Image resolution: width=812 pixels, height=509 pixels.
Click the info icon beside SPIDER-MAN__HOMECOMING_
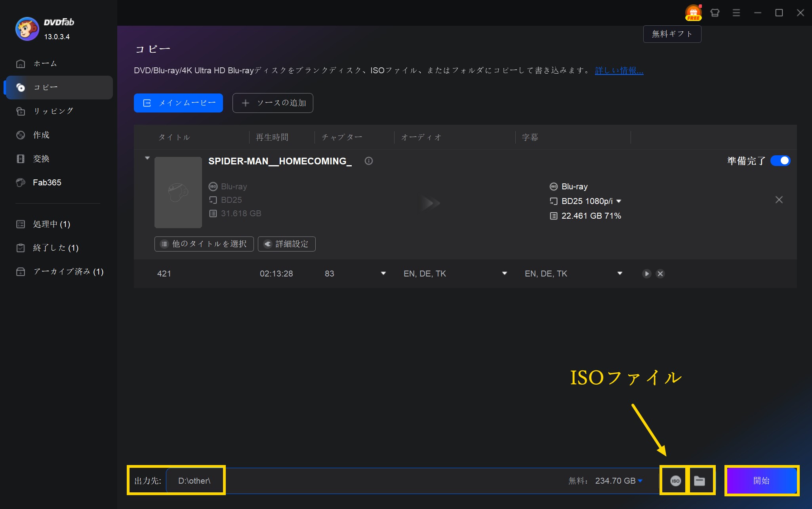point(369,161)
